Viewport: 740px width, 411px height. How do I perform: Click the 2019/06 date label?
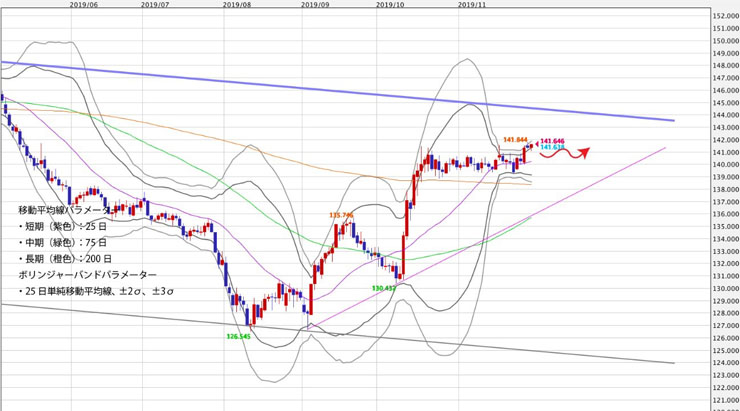coord(84,4)
